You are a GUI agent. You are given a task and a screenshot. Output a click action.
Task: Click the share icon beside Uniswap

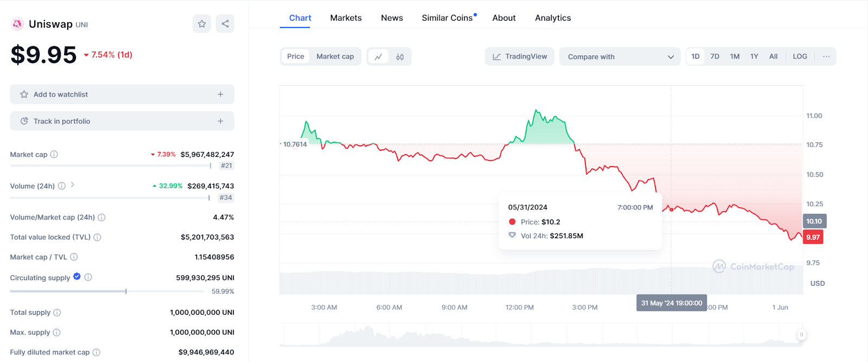point(225,23)
